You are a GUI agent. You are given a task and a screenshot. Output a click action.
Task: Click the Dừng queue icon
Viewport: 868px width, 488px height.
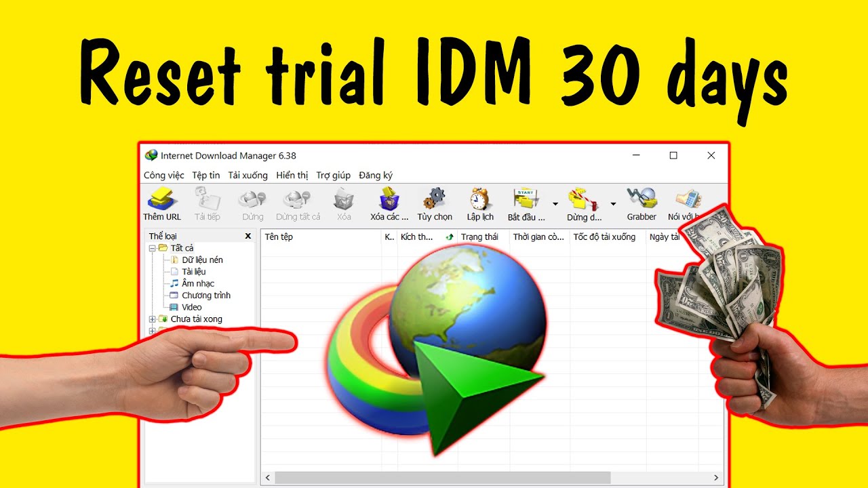click(584, 200)
